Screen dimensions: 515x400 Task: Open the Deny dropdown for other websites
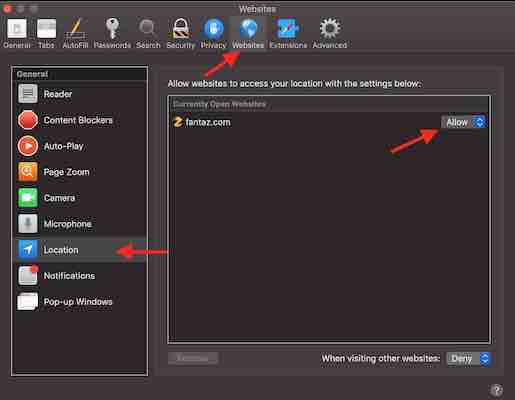(x=468, y=359)
